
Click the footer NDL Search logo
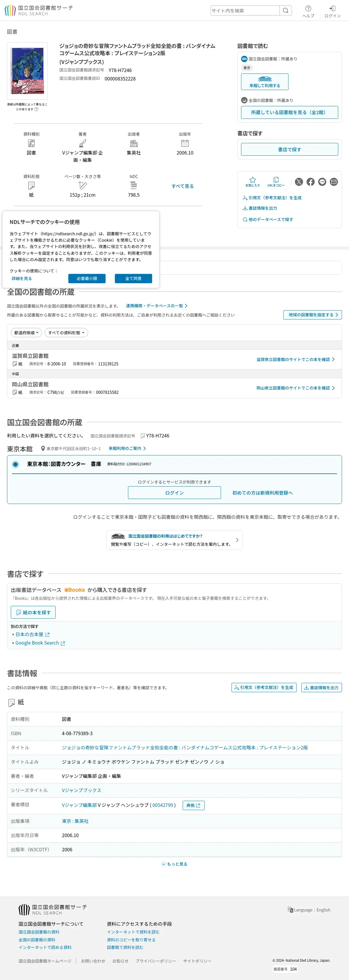pos(53,910)
